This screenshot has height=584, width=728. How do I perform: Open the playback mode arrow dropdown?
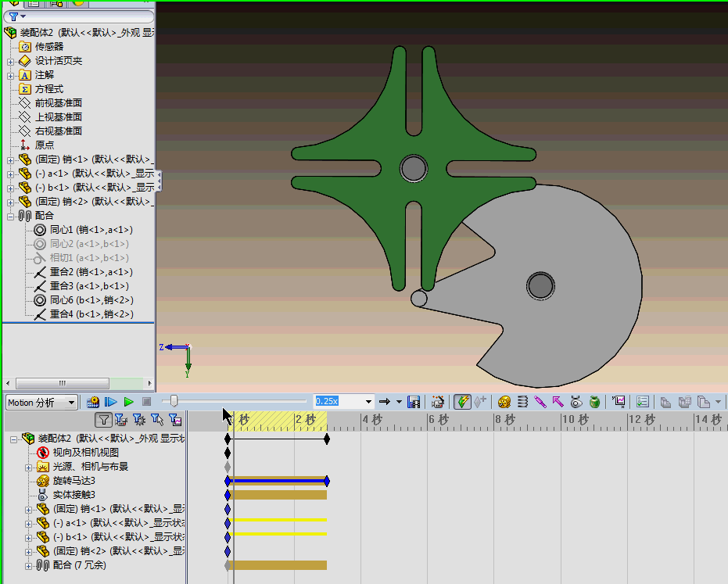click(x=399, y=402)
